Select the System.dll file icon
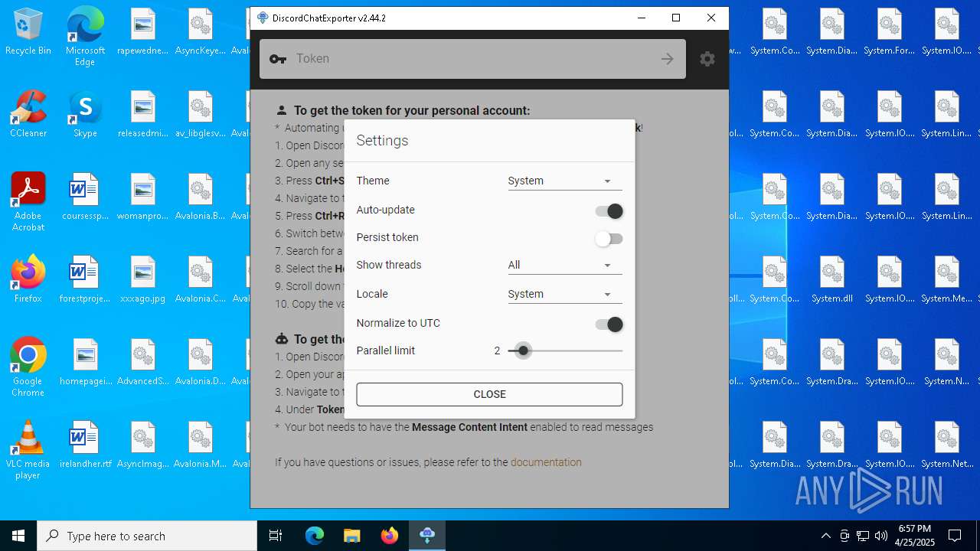 [832, 279]
